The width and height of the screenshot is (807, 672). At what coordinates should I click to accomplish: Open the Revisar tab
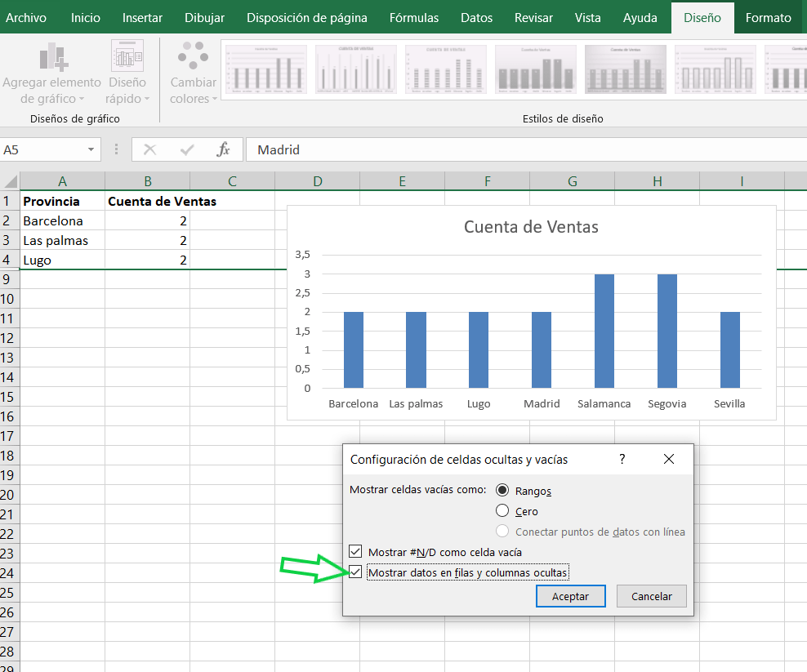coord(533,17)
